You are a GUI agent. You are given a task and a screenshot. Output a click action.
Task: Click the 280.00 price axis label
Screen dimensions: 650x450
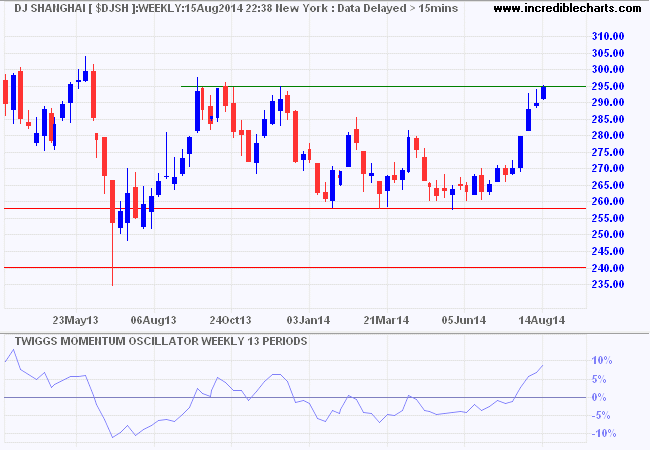point(608,135)
